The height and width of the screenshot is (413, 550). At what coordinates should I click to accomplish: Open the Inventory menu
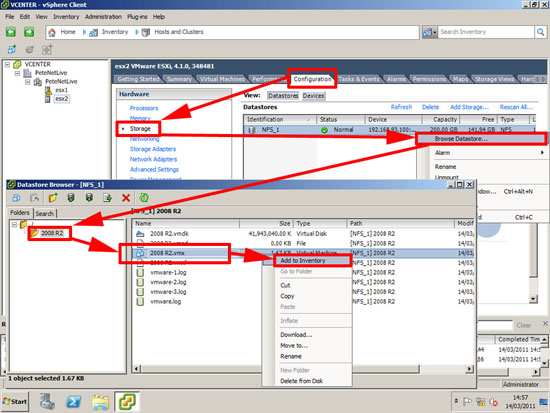(66, 17)
